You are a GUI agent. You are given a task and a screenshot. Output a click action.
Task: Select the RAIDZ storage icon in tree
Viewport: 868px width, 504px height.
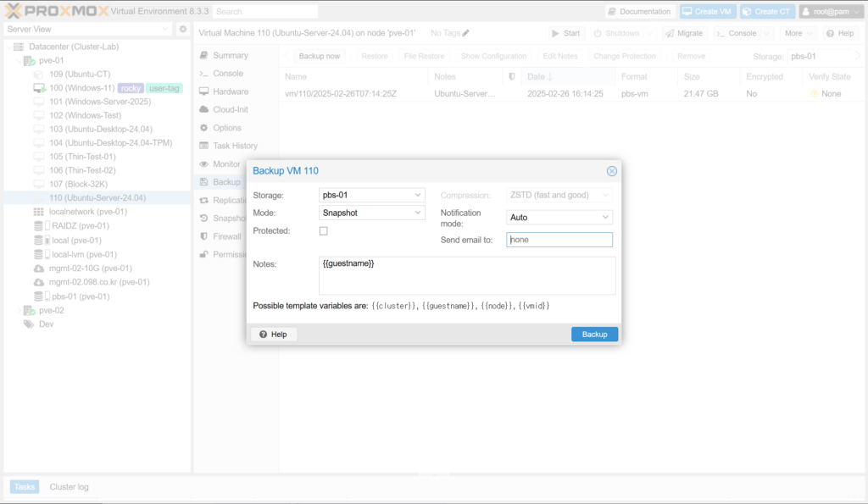pos(39,226)
